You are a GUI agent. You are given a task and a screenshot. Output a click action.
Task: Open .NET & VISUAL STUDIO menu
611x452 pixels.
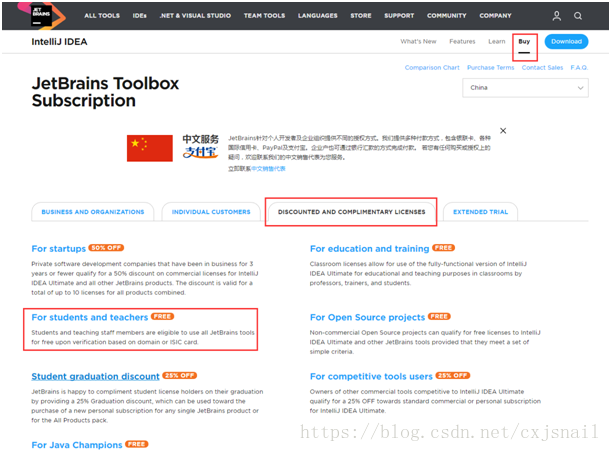pos(195,16)
